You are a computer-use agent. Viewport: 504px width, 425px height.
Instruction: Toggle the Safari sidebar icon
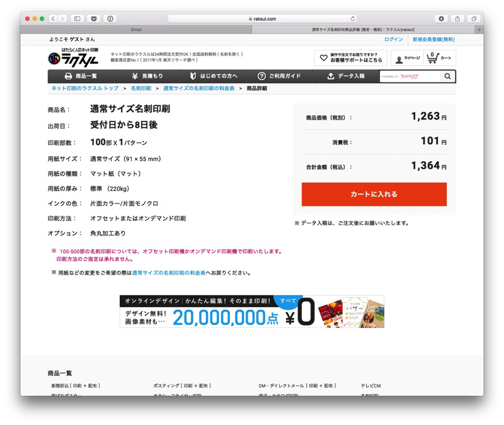pos(77,19)
